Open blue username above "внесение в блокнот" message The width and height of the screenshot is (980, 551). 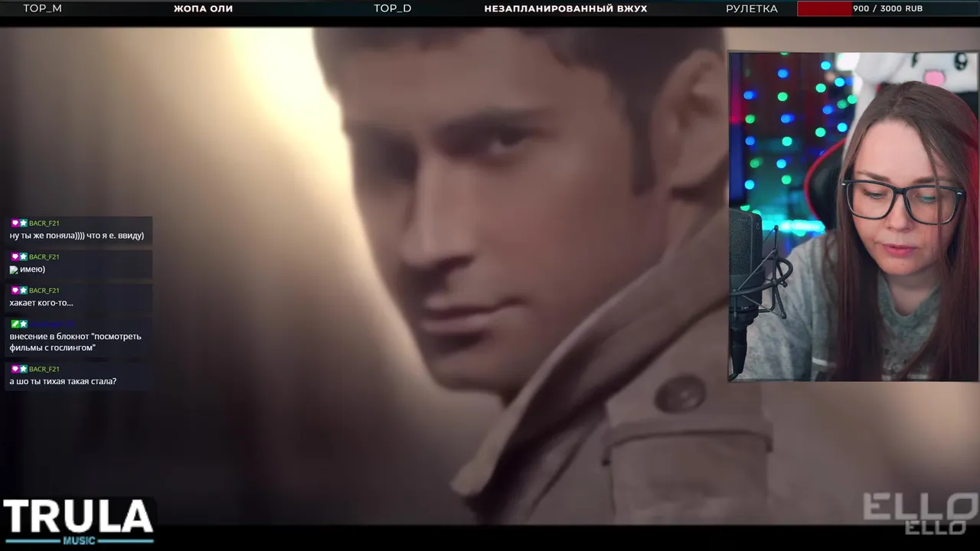tap(52, 324)
